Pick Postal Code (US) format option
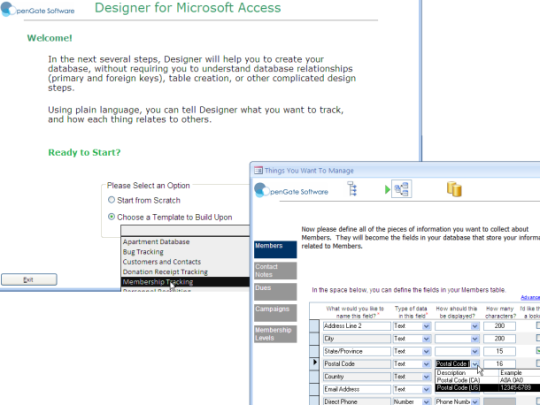 tap(488, 388)
